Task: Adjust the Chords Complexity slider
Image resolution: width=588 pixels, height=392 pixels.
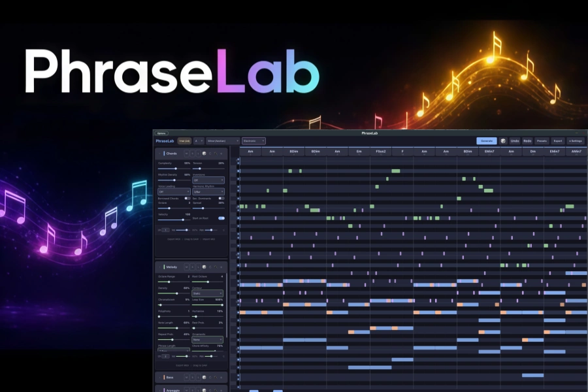Action: [174, 169]
